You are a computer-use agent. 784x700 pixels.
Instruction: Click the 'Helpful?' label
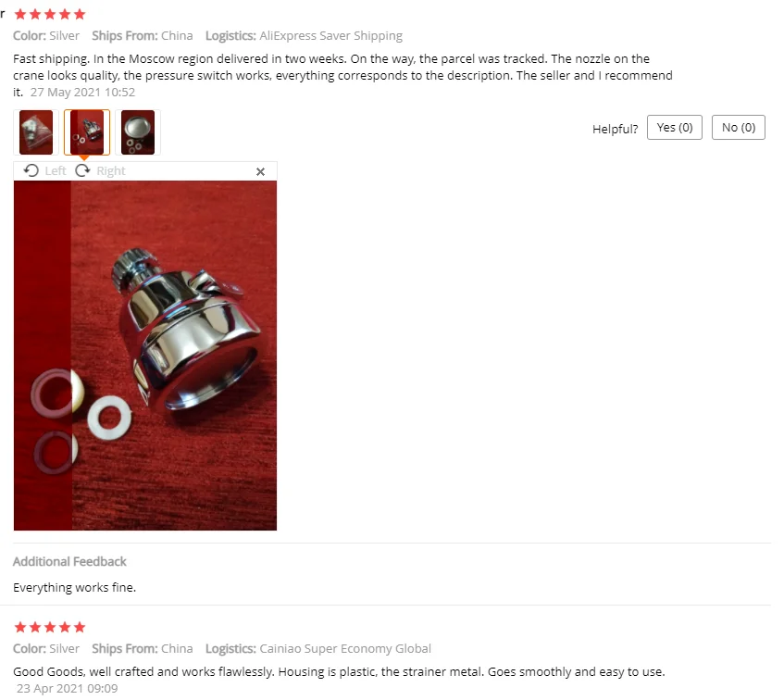click(615, 129)
